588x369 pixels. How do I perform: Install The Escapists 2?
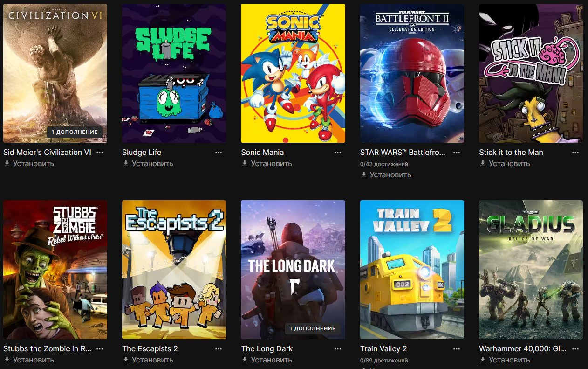[148, 360]
